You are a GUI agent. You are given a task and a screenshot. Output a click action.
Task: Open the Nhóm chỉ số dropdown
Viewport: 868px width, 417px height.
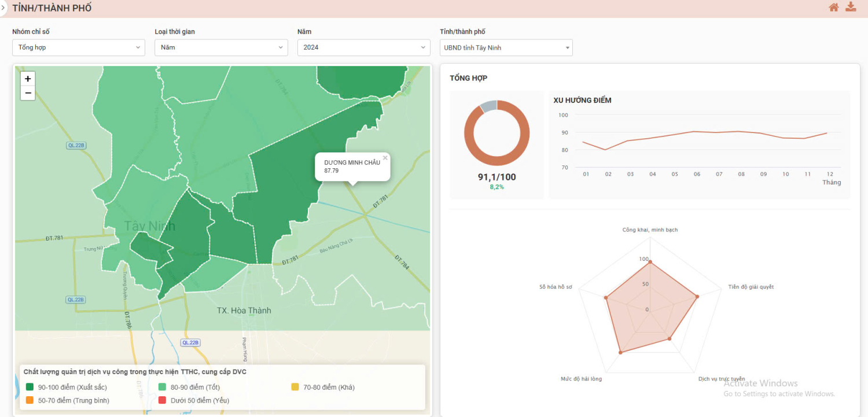(x=79, y=47)
